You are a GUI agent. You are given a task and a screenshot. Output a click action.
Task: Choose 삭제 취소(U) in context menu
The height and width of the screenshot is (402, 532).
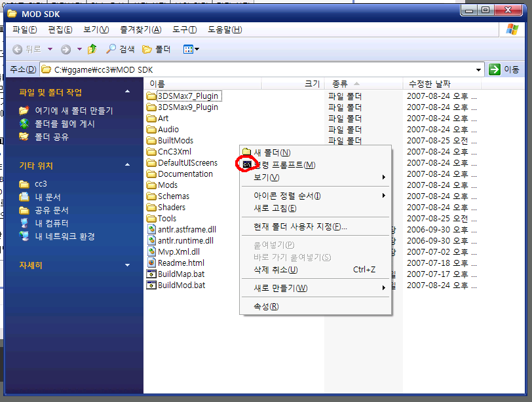[316, 270]
